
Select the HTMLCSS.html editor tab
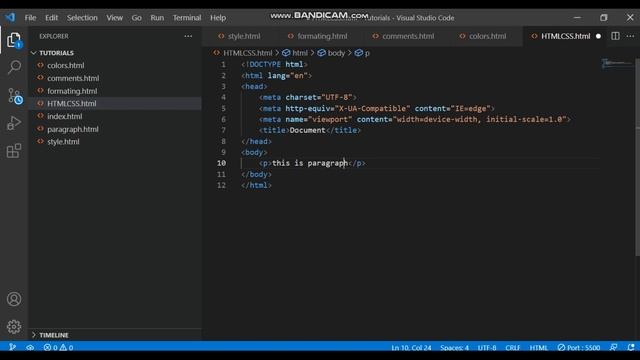pyautogui.click(x=565, y=36)
